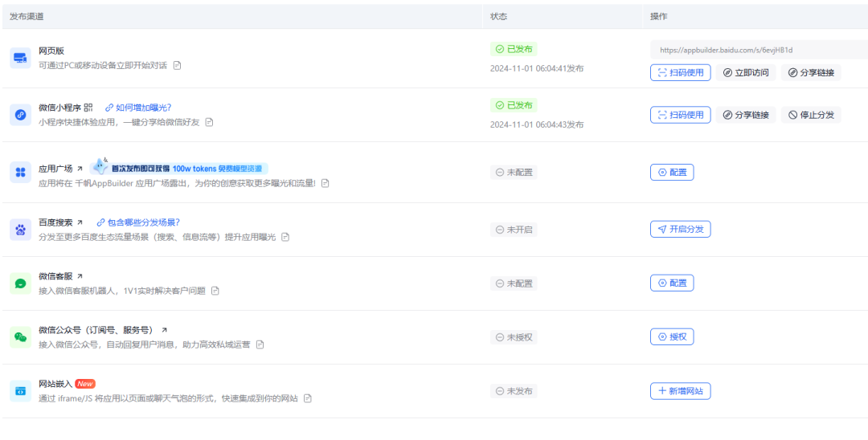
Task: Click 配置 button for 微信客服
Action: pos(672,283)
